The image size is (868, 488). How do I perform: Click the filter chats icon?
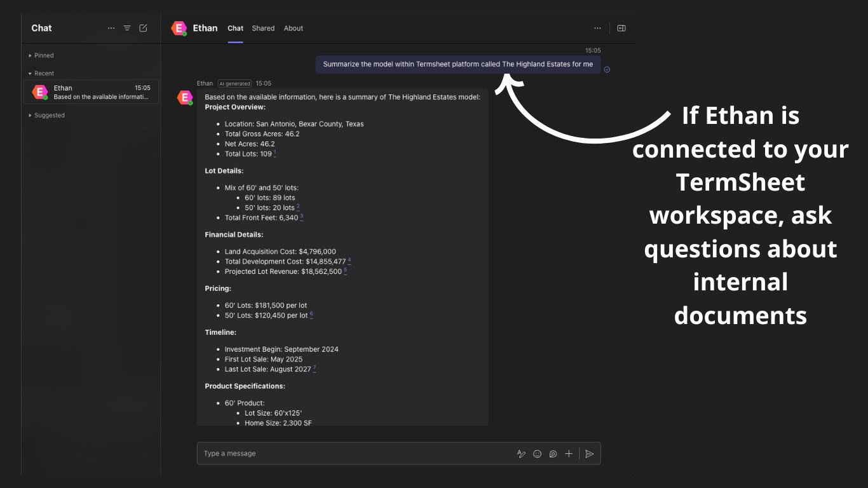pyautogui.click(x=127, y=28)
